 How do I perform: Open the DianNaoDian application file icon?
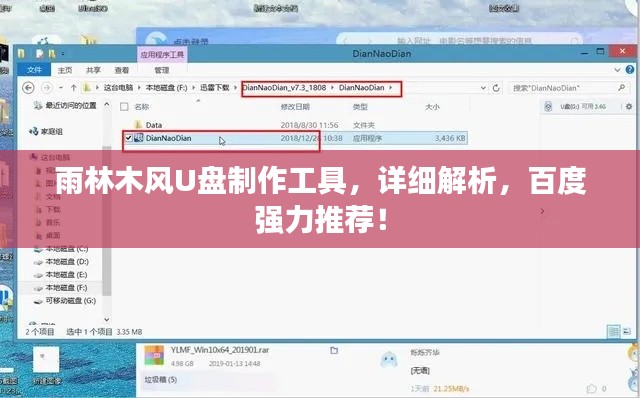pos(139,138)
